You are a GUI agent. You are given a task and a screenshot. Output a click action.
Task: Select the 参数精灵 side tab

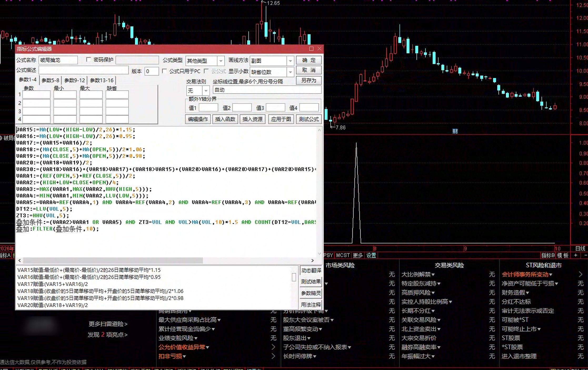tap(311, 293)
